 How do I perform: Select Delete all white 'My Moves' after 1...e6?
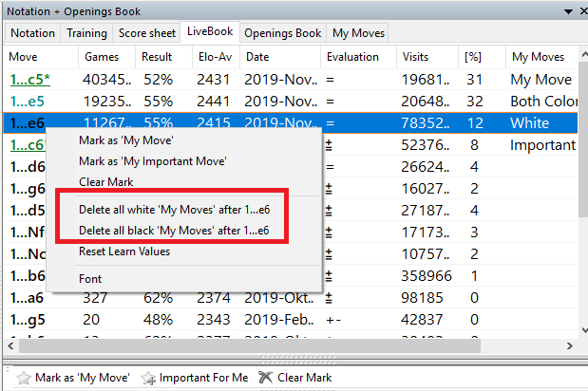(x=174, y=209)
